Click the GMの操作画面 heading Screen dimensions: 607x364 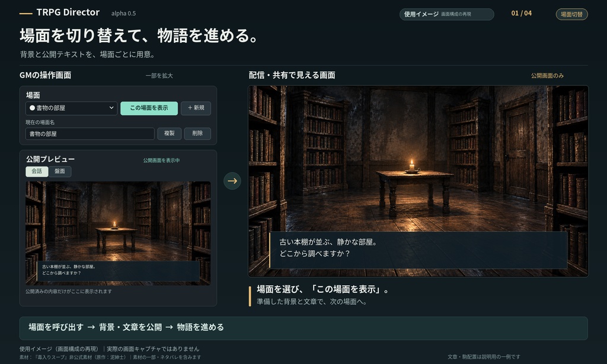(x=45, y=75)
